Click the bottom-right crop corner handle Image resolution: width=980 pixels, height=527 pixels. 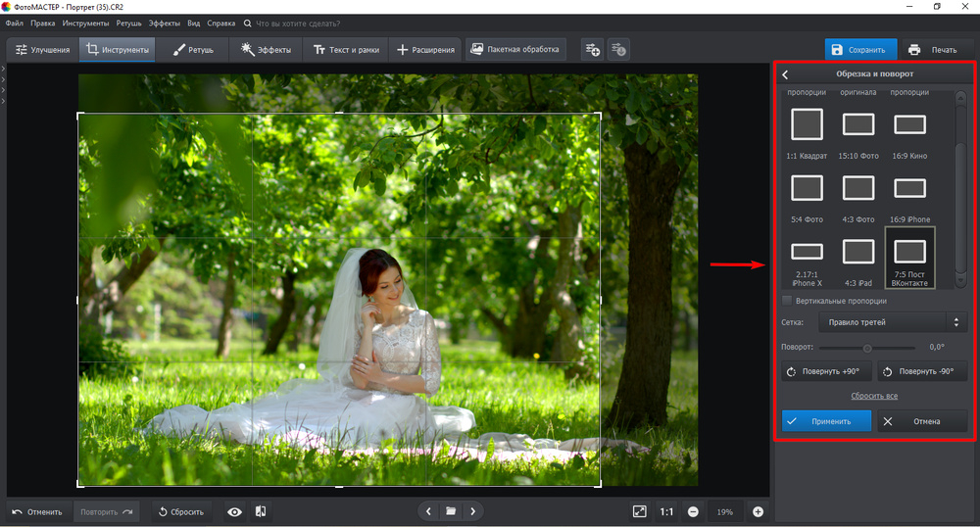point(600,485)
